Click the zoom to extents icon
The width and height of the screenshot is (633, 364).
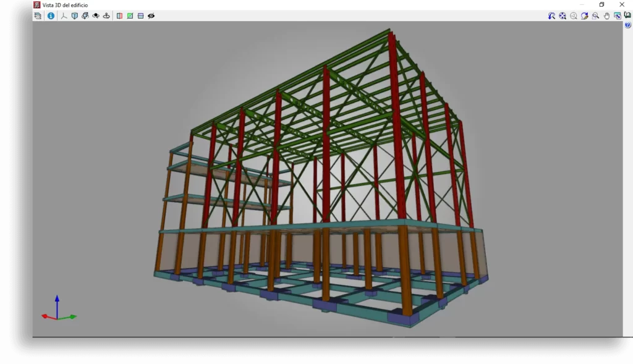(x=562, y=15)
